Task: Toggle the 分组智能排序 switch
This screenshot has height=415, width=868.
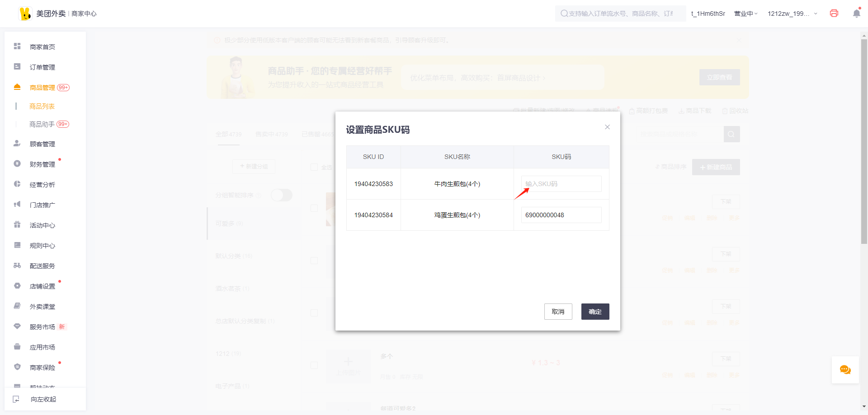Action: click(x=281, y=195)
